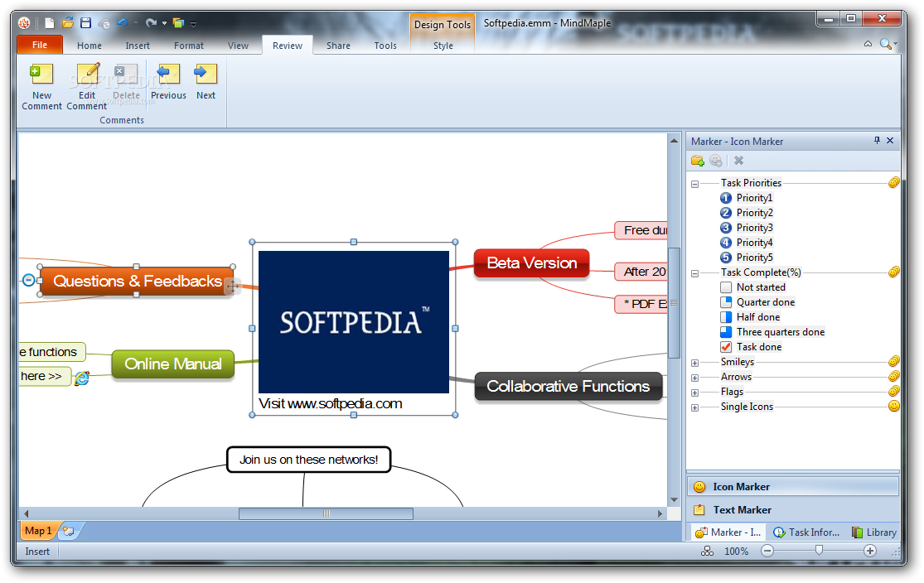Collapse the Questions & Feedbacks branch
This screenshot has height=583, width=924.
(x=28, y=280)
